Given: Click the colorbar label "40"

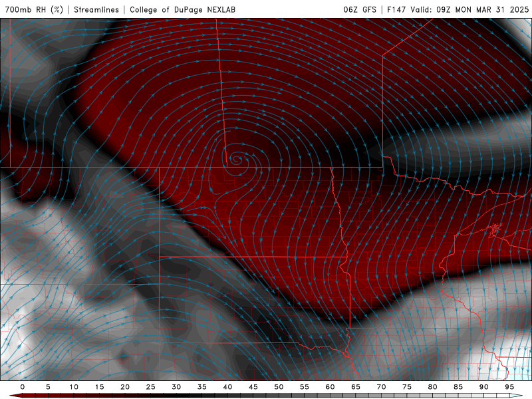Looking at the screenshot, I should point(227,387).
